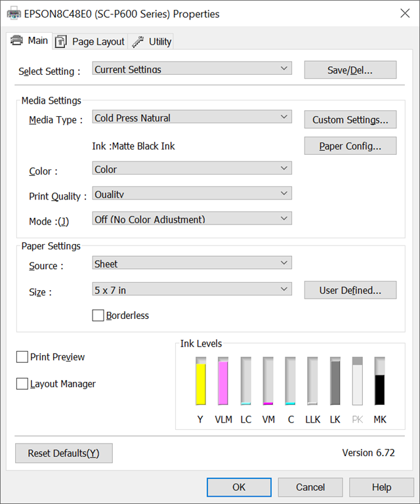Click the User Defined... button
The height and width of the screenshot is (504, 420).
coord(350,290)
